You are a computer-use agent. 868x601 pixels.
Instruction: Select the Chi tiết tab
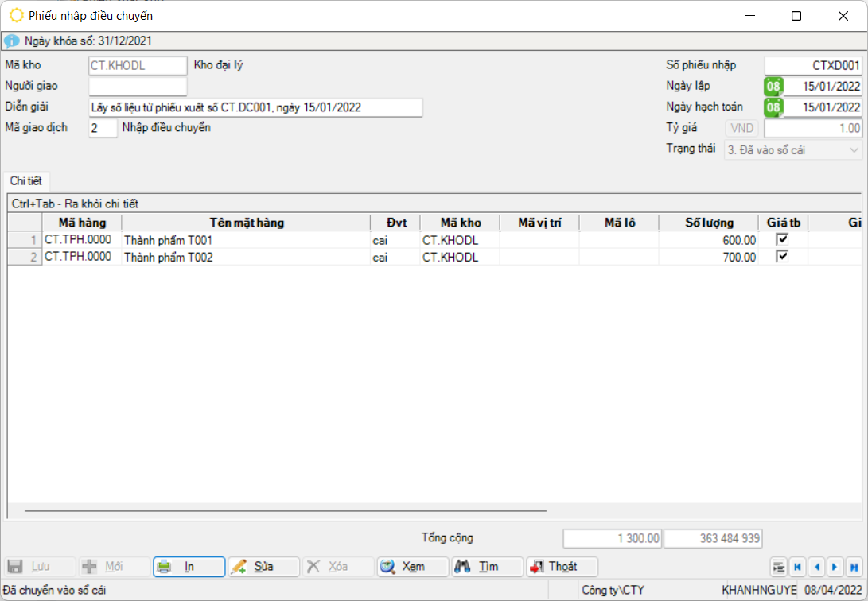(25, 181)
